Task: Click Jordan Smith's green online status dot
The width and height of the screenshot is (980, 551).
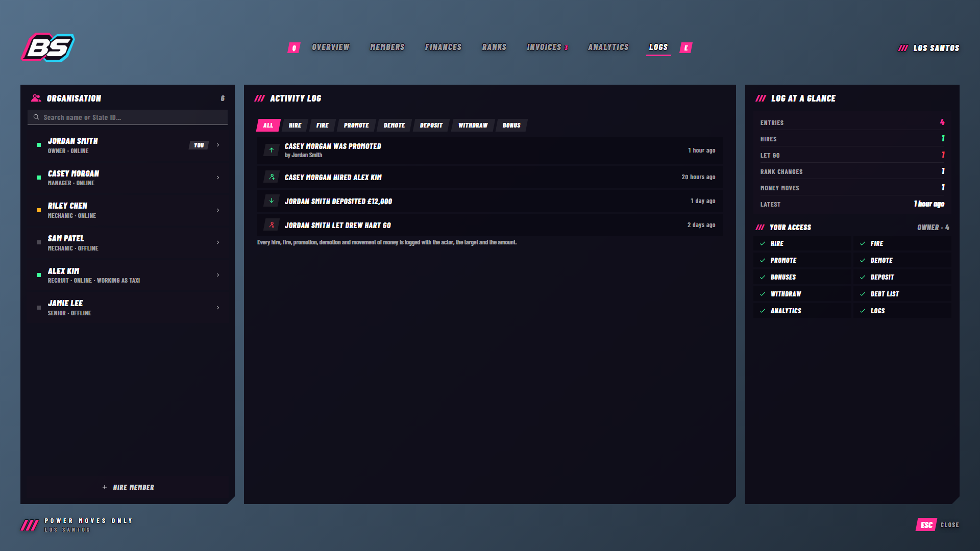Action: pos(39,145)
